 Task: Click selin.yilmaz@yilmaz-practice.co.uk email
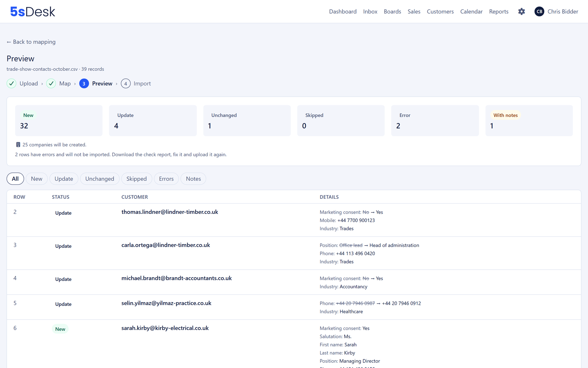166,303
